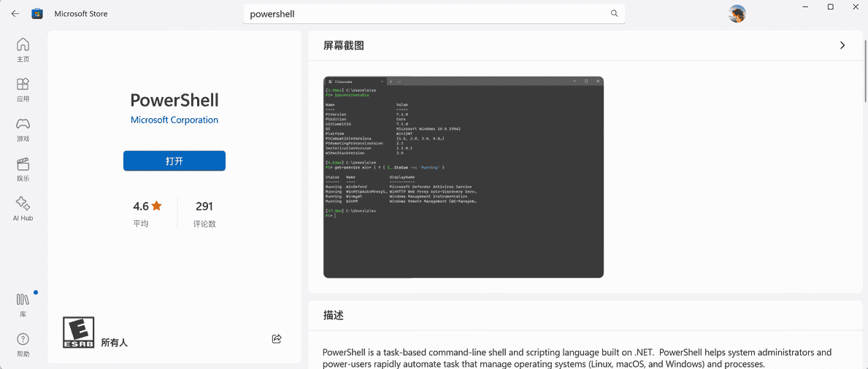This screenshot has width=868, height=369.
Task: Open the 应用 apps section
Action: tap(23, 89)
